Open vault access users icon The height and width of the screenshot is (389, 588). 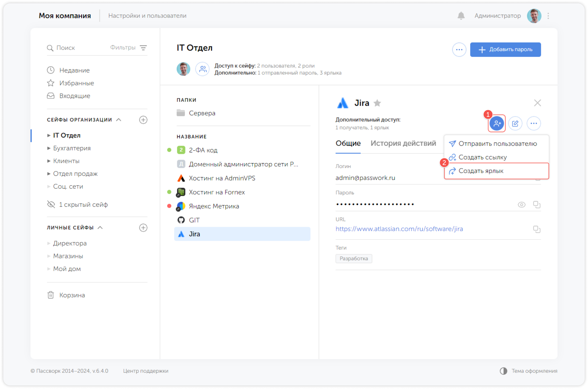point(203,69)
